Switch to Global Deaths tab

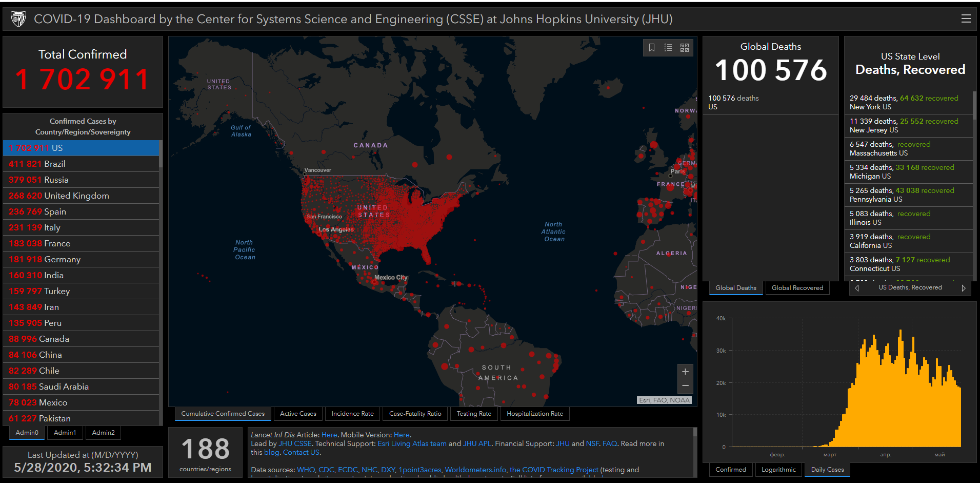[736, 288]
